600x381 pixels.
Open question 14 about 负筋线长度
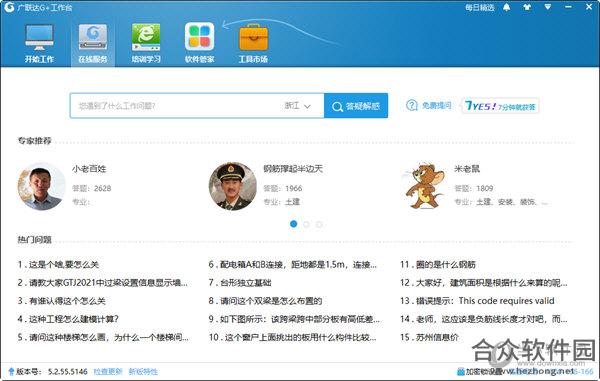[x=484, y=319]
